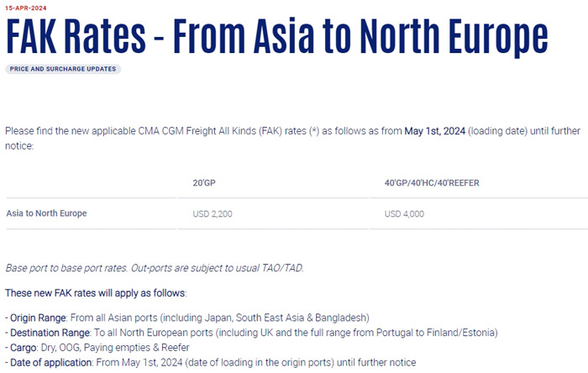The image size is (588, 373).
Task: Select the 40'GP/40'HC/40'REEFER column header
Action: (432, 183)
